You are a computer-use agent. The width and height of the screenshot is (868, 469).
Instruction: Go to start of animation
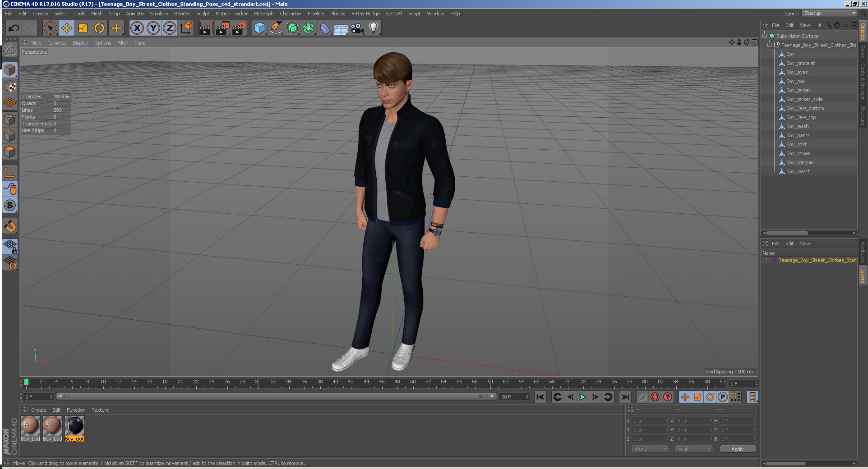[x=540, y=397]
